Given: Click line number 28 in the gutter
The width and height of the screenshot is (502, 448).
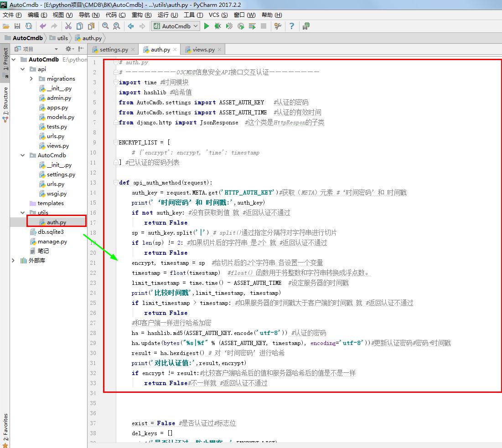Looking at the screenshot, I should click(x=93, y=333).
